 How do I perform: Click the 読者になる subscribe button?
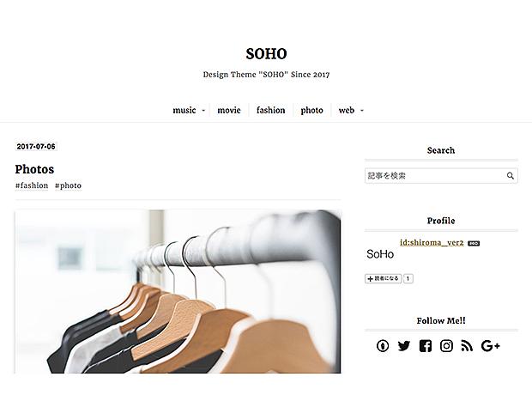[x=384, y=278]
